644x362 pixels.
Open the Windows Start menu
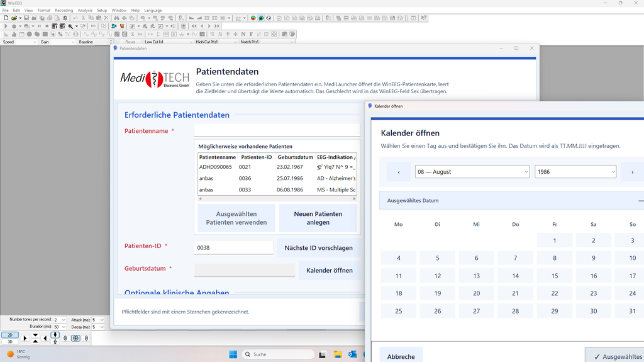[233, 354]
